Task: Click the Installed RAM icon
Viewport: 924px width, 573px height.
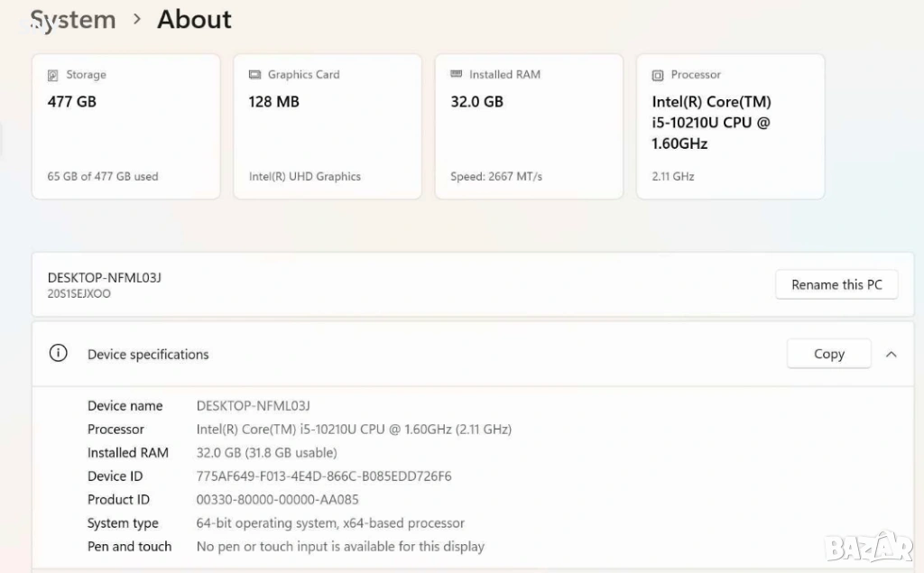Action: point(457,75)
